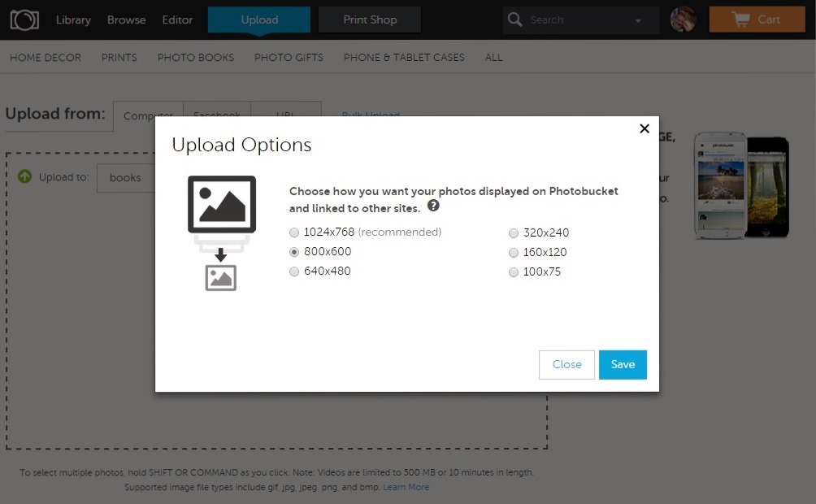
Task: Open the user profile avatar
Action: [x=683, y=20]
